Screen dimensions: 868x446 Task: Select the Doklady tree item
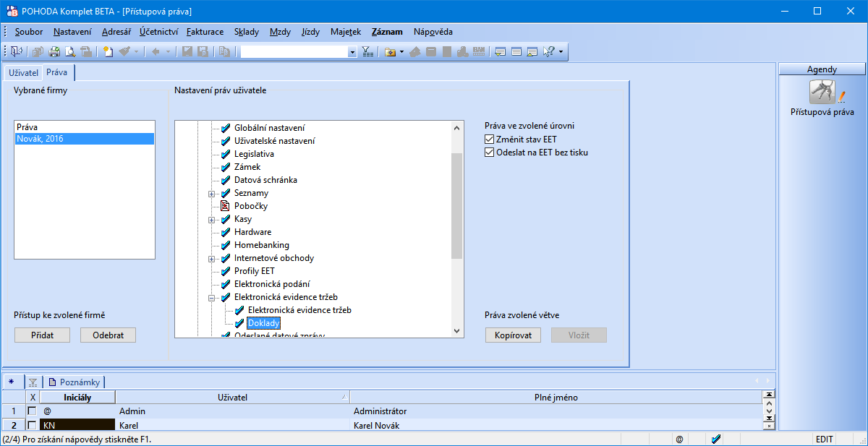point(263,323)
